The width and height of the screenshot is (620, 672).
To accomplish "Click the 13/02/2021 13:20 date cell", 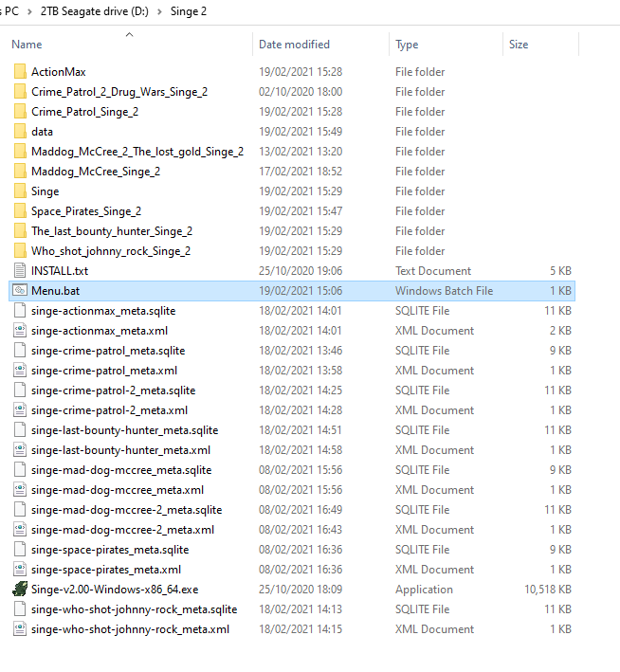I will [x=301, y=152].
